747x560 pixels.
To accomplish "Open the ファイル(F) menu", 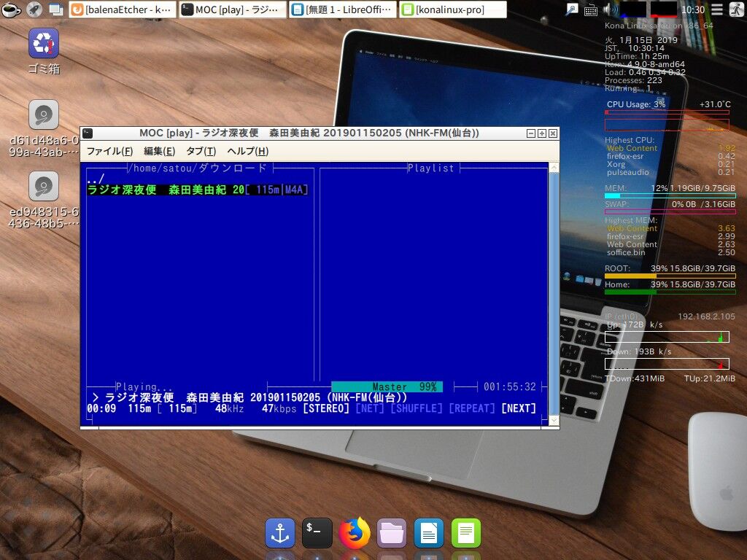I will pyautogui.click(x=109, y=152).
